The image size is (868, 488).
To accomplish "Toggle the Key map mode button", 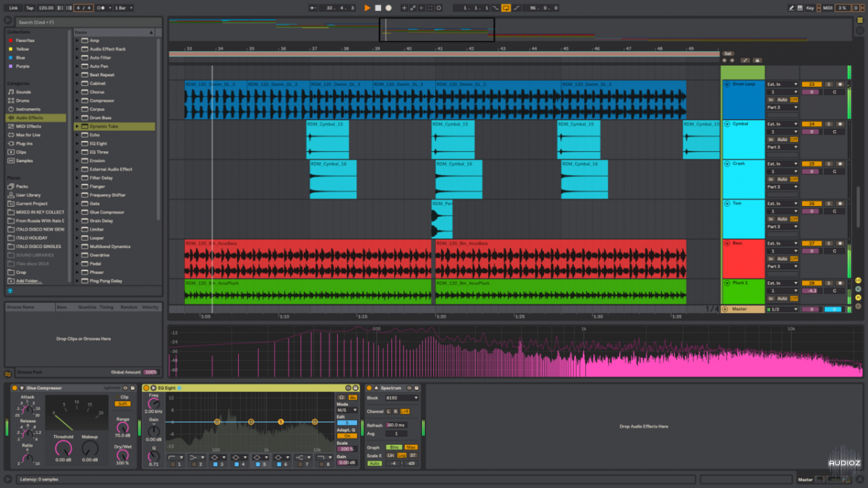I will [x=809, y=8].
